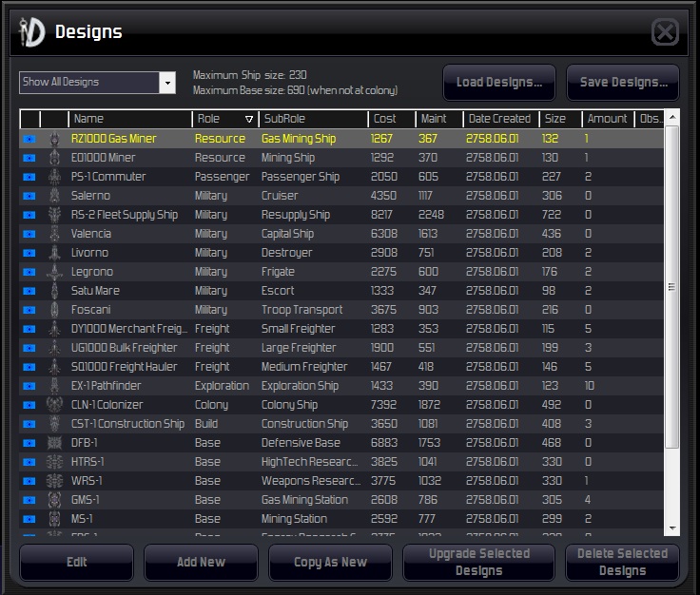Viewport: 700px width, 595px height.
Task: Click the Role column sort arrow
Action: 249,119
